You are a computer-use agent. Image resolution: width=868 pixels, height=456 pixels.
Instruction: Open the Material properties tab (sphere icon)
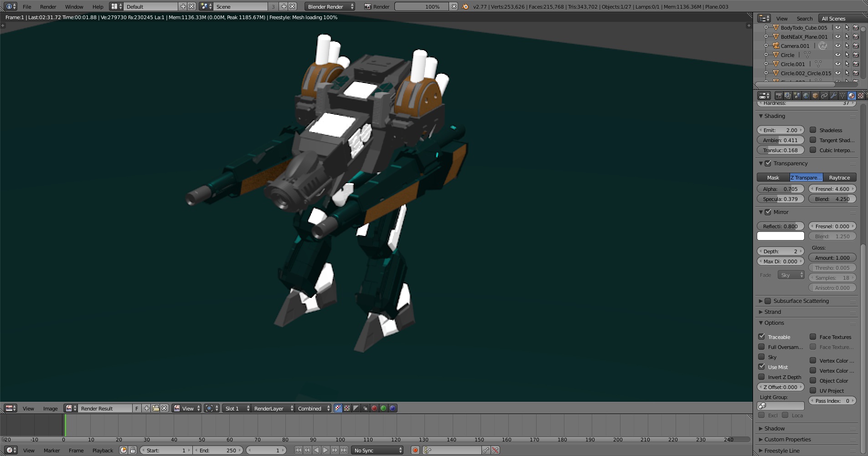[x=852, y=96]
